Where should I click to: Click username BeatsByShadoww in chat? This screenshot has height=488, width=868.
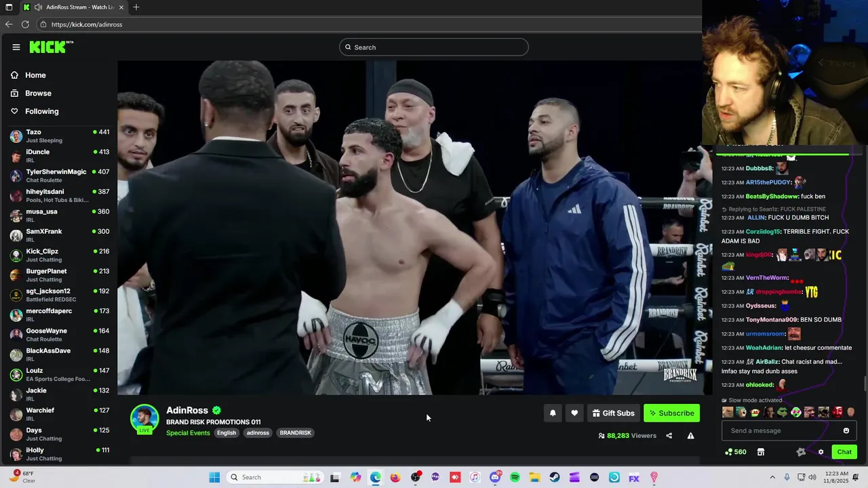771,197
